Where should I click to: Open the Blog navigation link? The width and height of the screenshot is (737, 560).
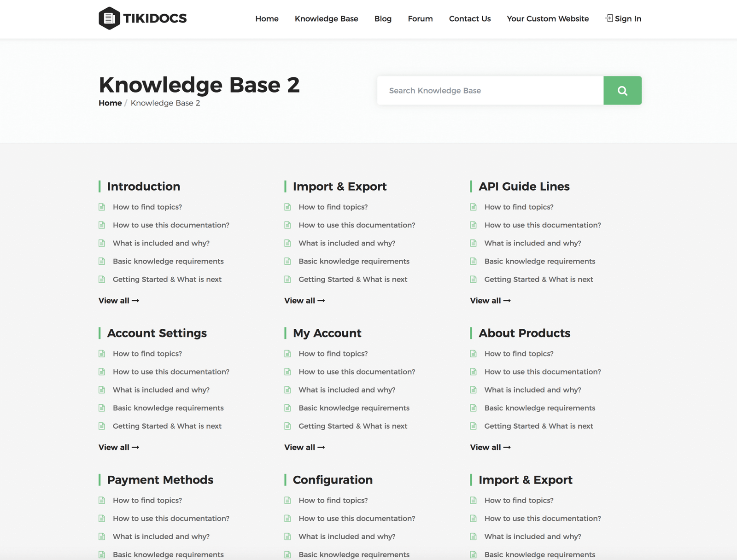(383, 19)
